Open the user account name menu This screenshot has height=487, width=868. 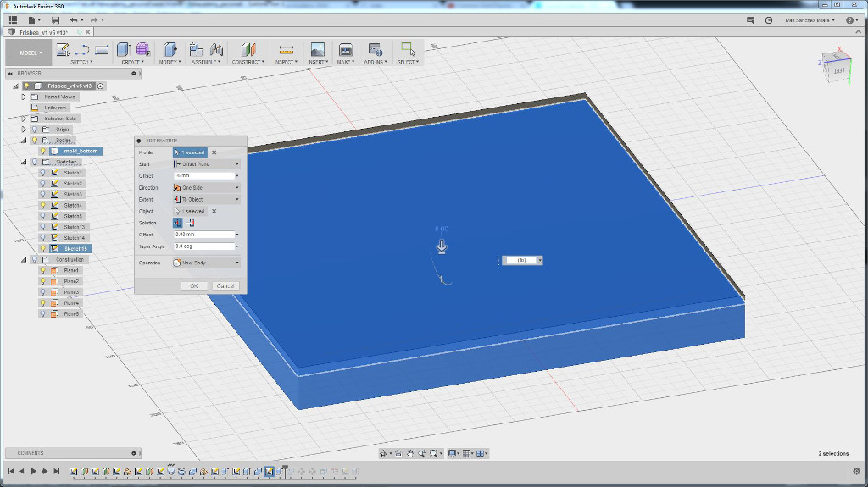tap(810, 20)
